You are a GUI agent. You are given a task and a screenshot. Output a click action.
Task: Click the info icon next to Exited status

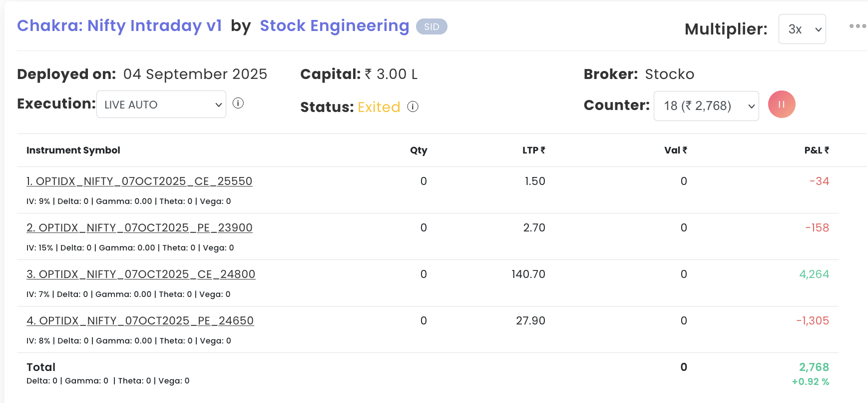(x=413, y=106)
